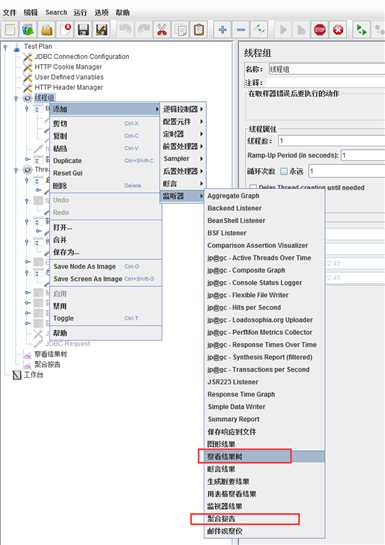The height and width of the screenshot is (545, 385).
Task: Select Backend Listener menu entry
Action: pyautogui.click(x=265, y=208)
